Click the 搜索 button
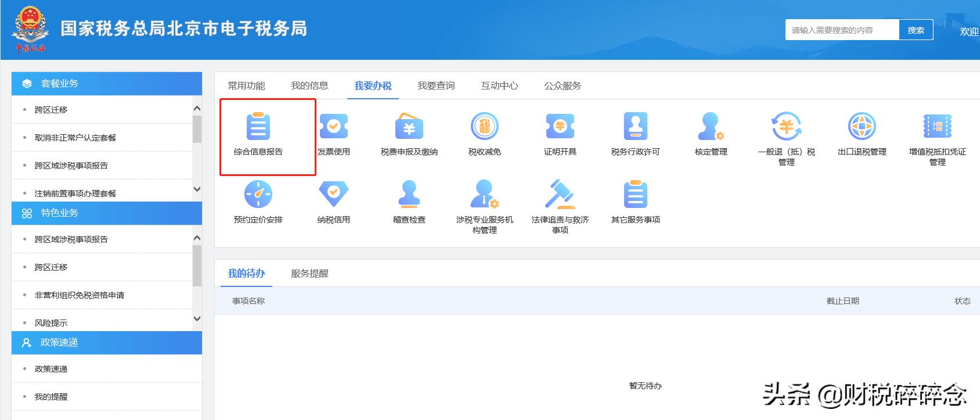 [x=916, y=30]
